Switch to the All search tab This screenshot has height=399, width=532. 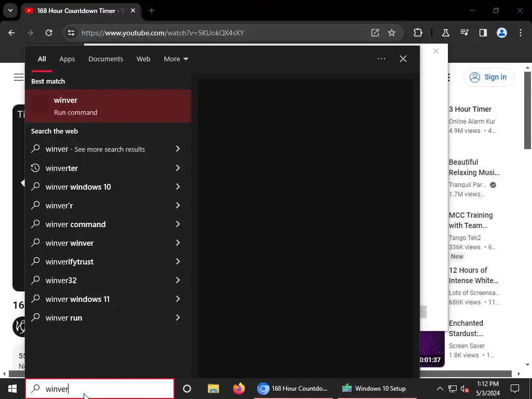pos(42,59)
